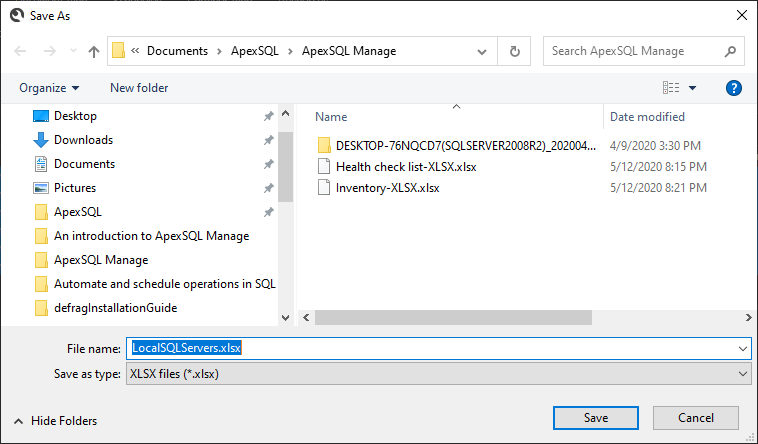The height and width of the screenshot is (444, 758).
Task: Expand the address bar path history dropdown
Action: [481, 52]
